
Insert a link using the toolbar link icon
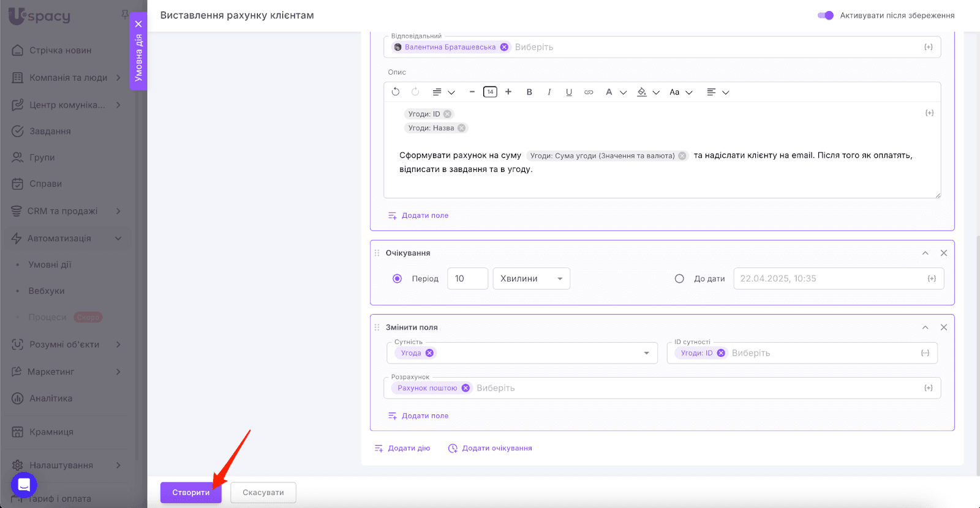pyautogui.click(x=589, y=92)
